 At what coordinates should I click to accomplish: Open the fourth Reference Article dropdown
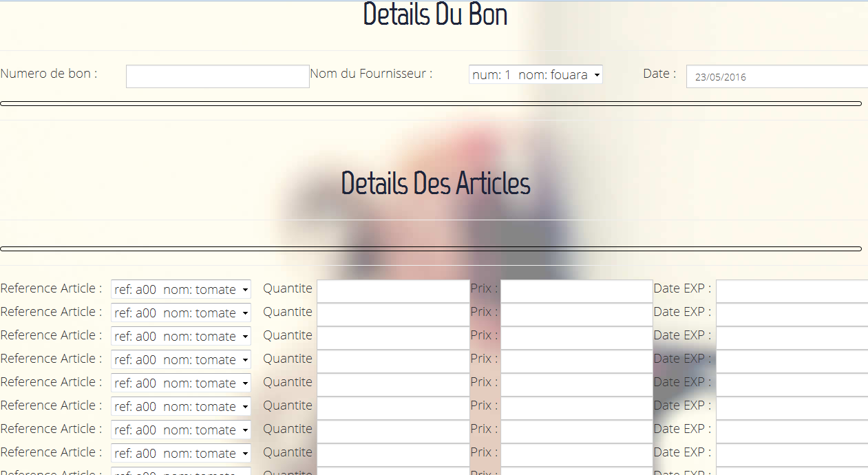point(181,359)
